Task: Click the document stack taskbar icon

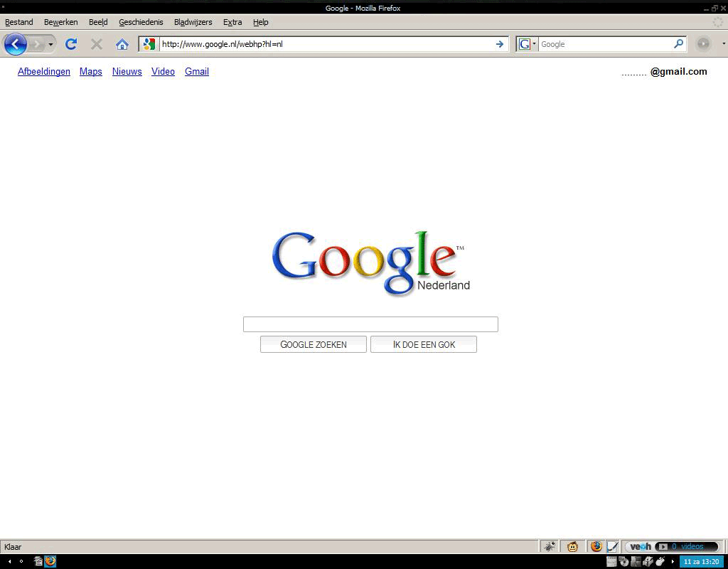Action: click(x=38, y=561)
